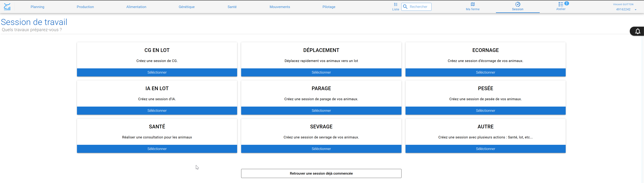The height and width of the screenshot is (183, 644).
Task: Open the Session icon tab
Action: 518,4
